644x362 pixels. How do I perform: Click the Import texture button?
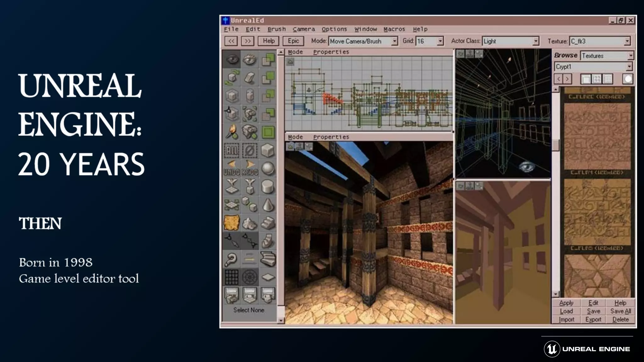tap(566, 320)
